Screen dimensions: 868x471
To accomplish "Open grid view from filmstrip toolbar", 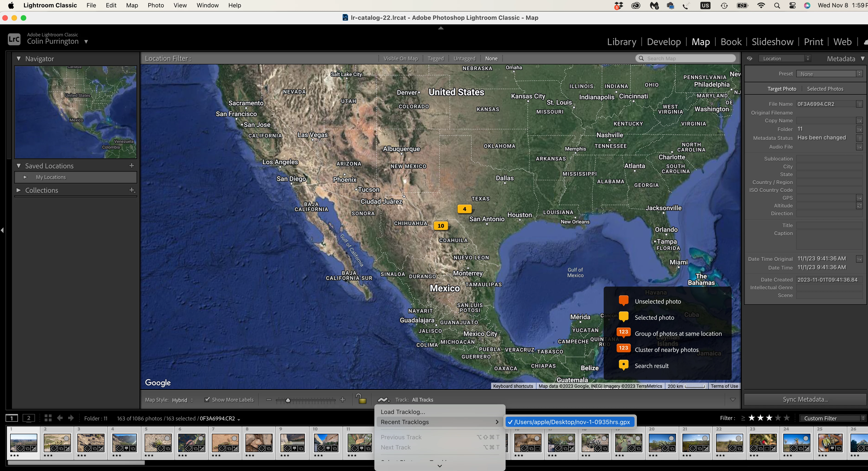I will pyautogui.click(x=48, y=418).
